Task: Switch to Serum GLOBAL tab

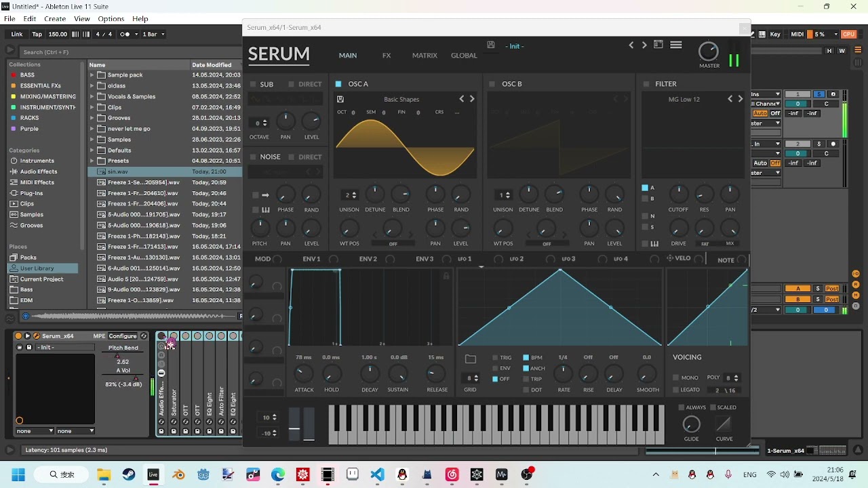Action: point(464,56)
